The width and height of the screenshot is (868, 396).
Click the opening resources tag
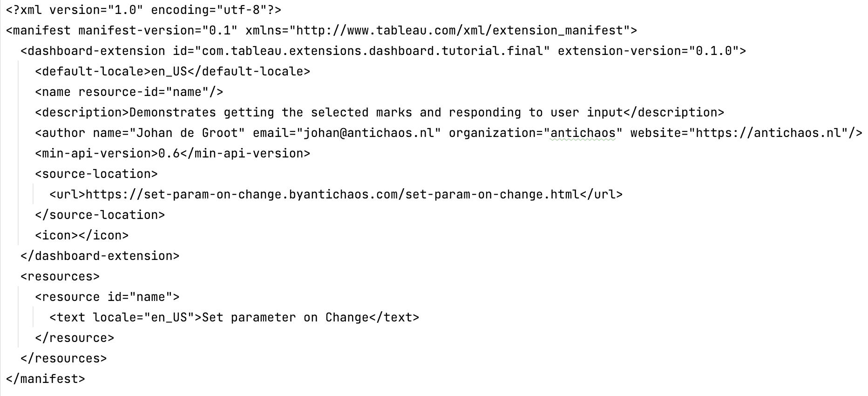point(60,277)
